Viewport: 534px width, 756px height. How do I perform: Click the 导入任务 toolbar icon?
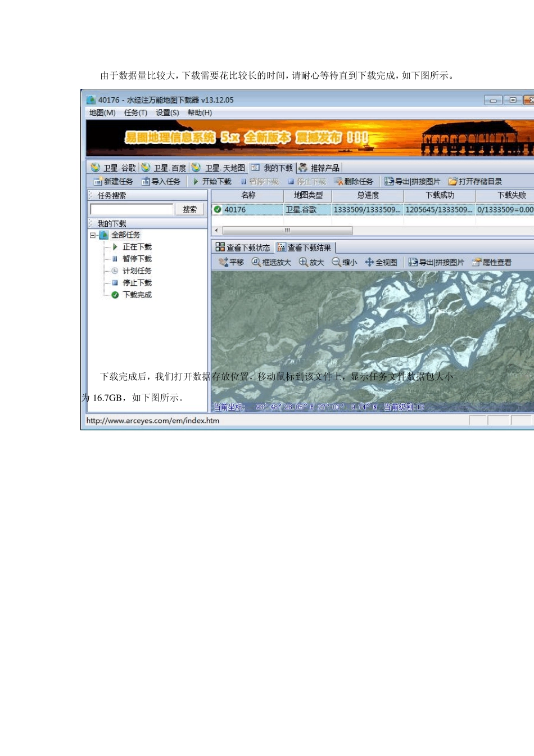click(x=161, y=181)
